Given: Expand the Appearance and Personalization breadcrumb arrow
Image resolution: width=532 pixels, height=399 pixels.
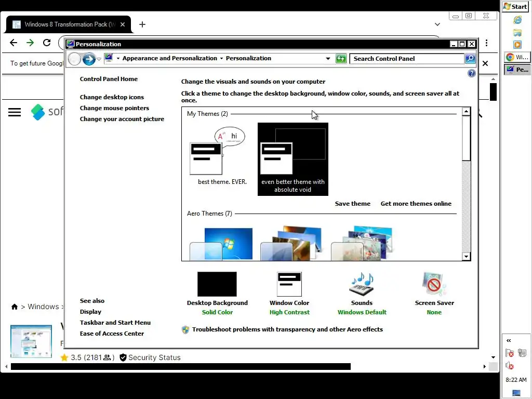Looking at the screenshot, I should 221,58.
